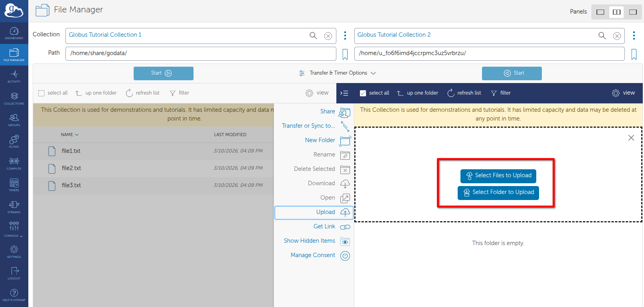Open the Streams sidebar icon
The width and height of the screenshot is (644, 307).
tap(14, 207)
